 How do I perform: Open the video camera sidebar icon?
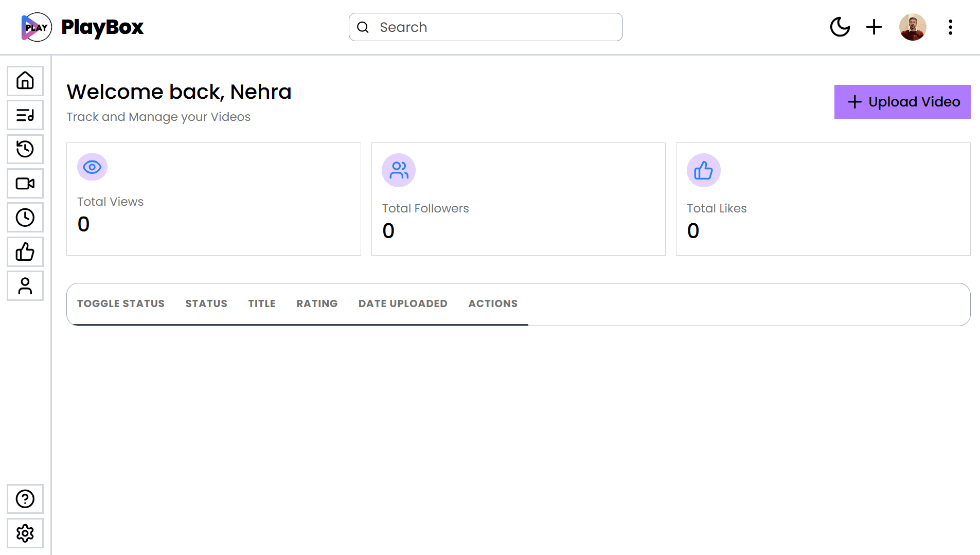pyautogui.click(x=25, y=184)
